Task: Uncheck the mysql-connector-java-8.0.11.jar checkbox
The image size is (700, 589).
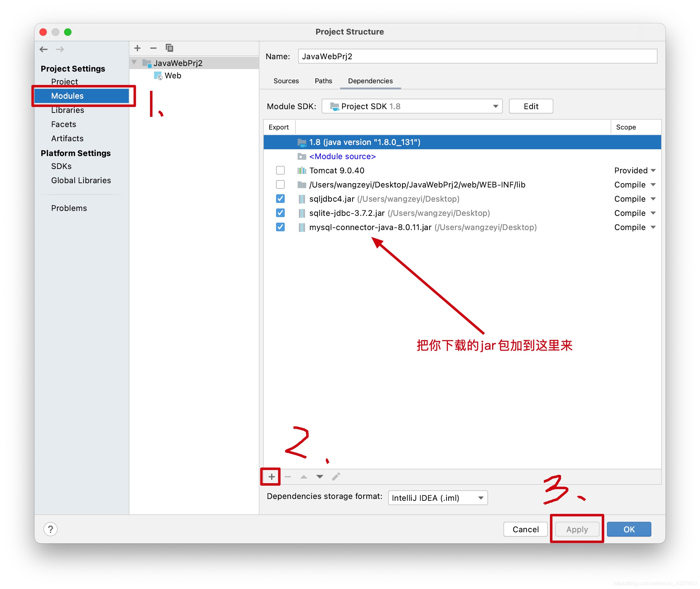Action: [x=280, y=227]
